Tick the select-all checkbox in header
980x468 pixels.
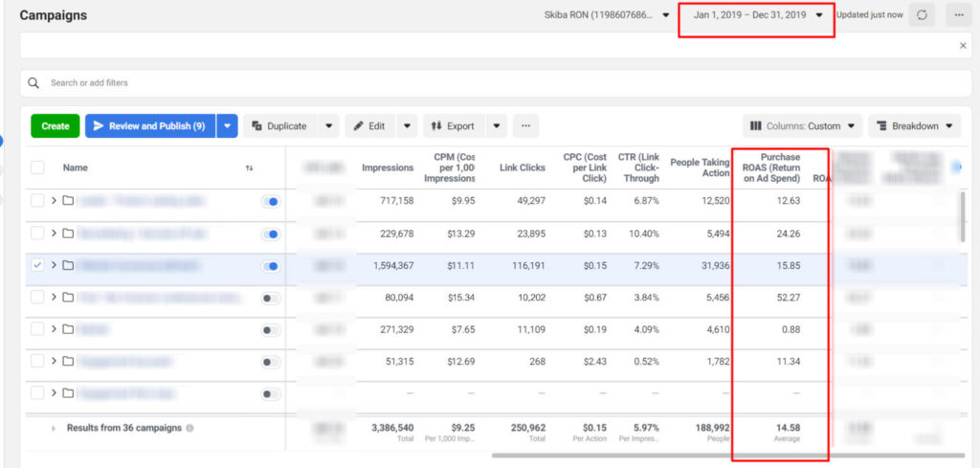pos(37,167)
